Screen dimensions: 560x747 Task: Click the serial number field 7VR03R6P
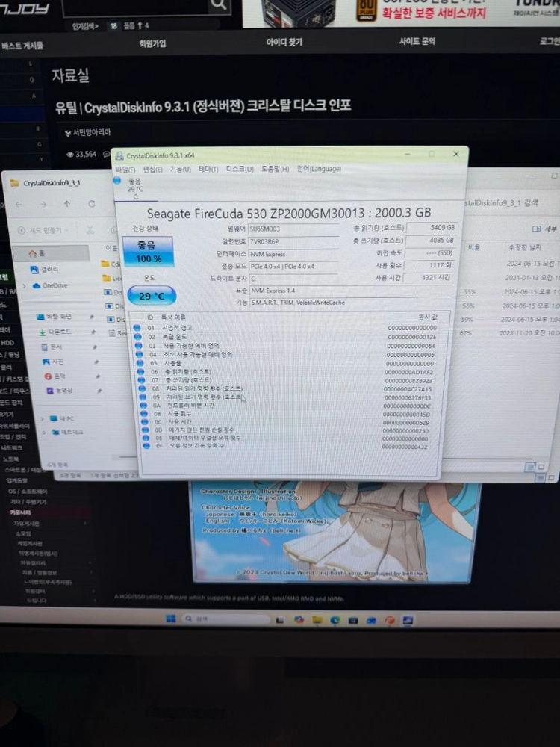[x=293, y=241]
